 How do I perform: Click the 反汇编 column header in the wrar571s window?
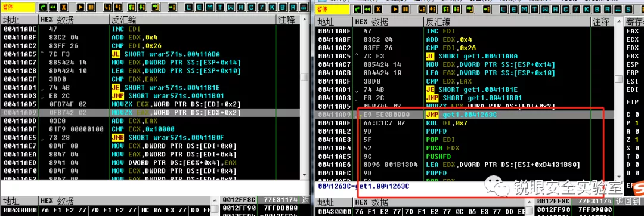point(193,20)
